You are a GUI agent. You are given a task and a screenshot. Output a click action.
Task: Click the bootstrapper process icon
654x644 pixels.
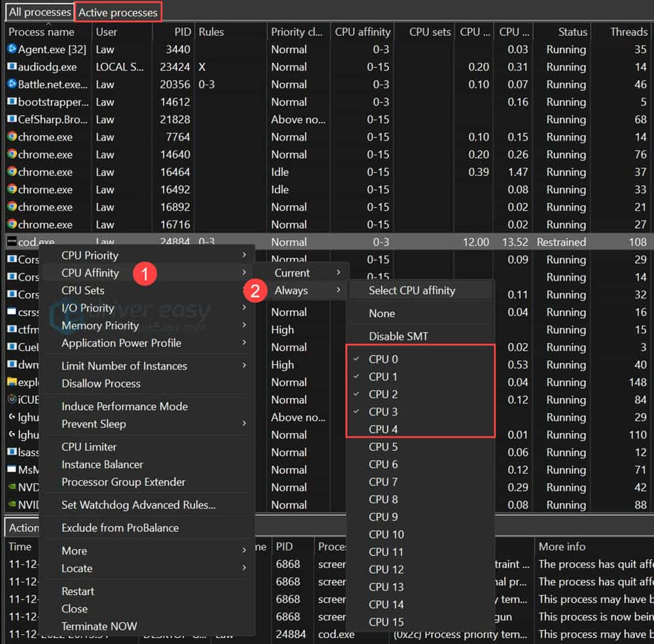pos(12,102)
